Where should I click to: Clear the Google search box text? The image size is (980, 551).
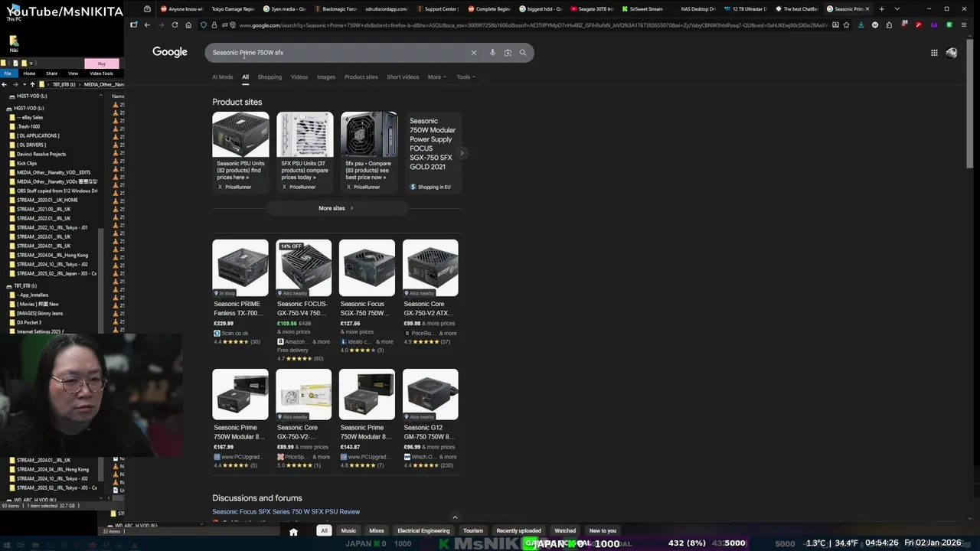473,53
